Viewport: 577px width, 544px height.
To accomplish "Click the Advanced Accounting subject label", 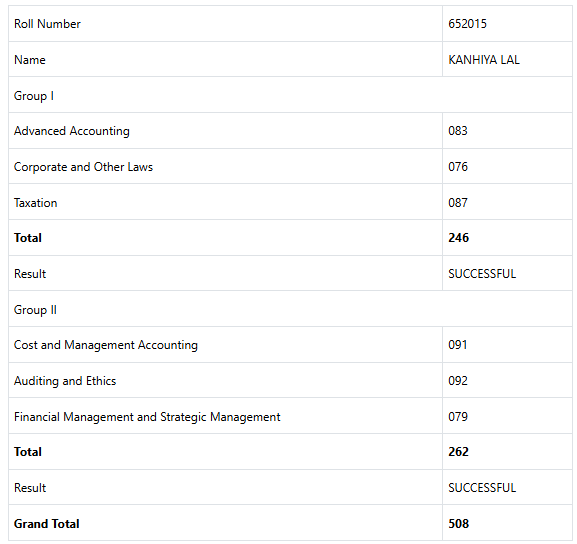I will 72,131.
